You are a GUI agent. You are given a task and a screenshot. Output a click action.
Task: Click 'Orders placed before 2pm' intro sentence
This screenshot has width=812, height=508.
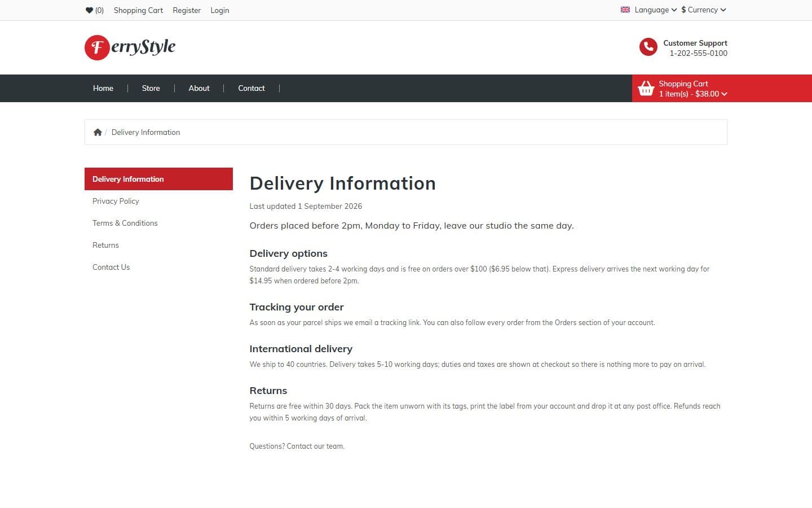(412, 225)
